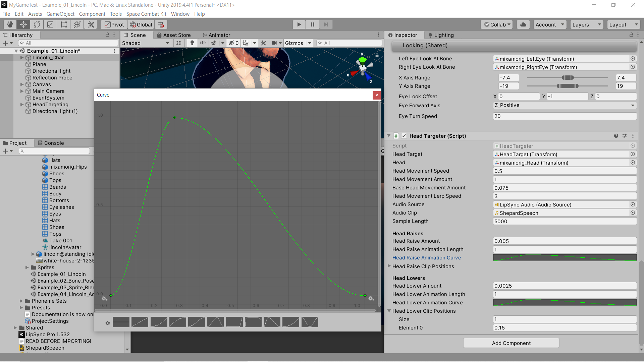The image size is (644, 362).
Task: Select the Rect transform tool
Action: point(63,24)
